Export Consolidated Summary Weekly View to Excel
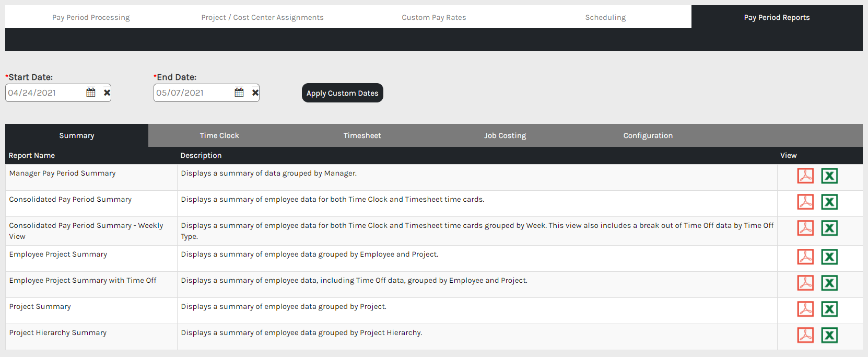Screen dimensions: 868x357 click(829, 228)
